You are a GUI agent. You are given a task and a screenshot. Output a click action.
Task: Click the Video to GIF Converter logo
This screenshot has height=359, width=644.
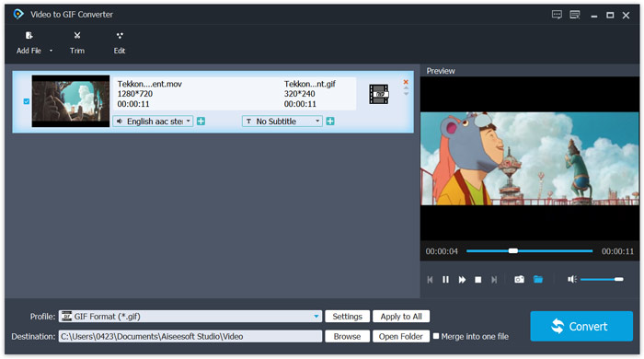pos(18,14)
